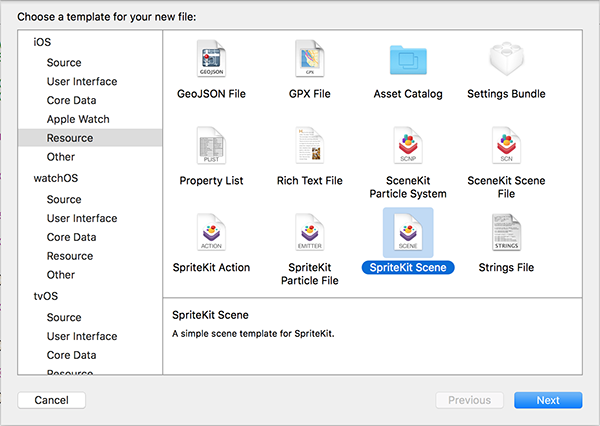Select Other under iOS
The image size is (600, 426).
coord(60,157)
